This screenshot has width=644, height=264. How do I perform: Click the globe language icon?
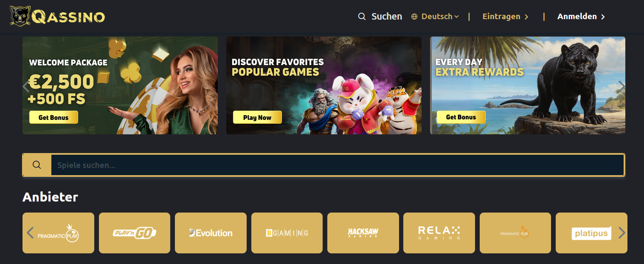click(x=414, y=17)
